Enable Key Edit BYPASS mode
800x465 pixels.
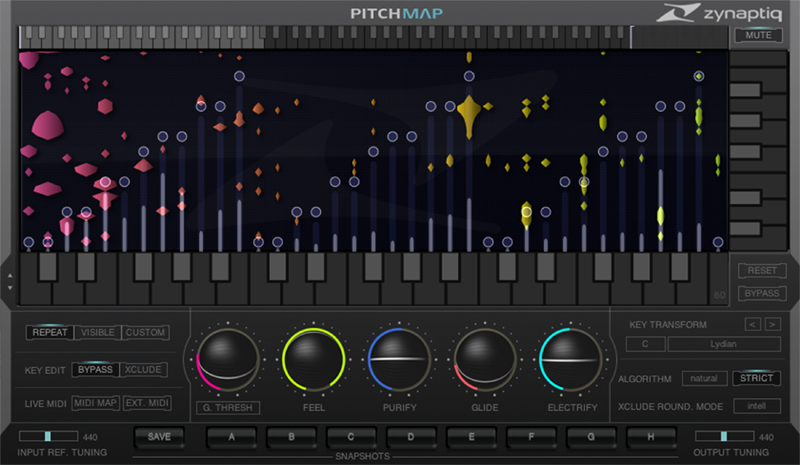click(95, 370)
